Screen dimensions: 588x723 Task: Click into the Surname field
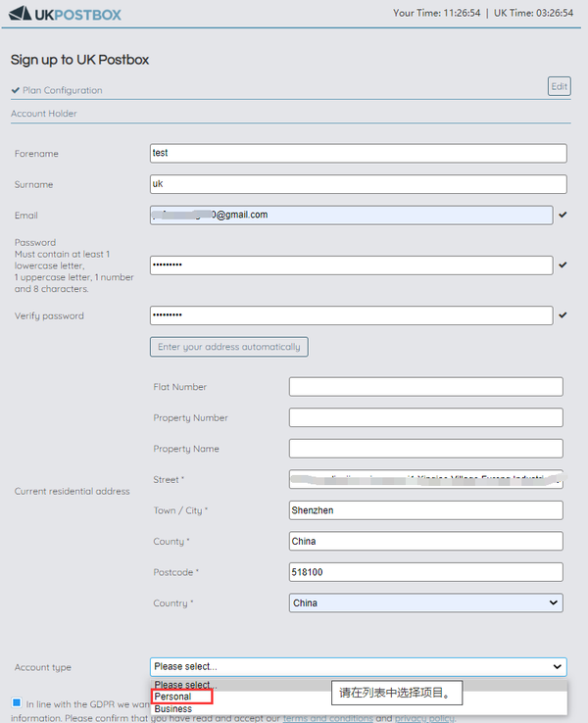[x=358, y=184]
